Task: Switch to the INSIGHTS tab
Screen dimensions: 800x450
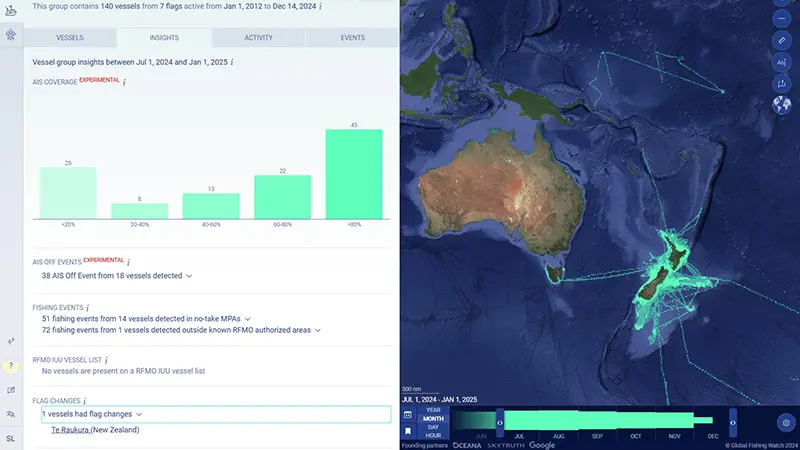Action: (164, 38)
